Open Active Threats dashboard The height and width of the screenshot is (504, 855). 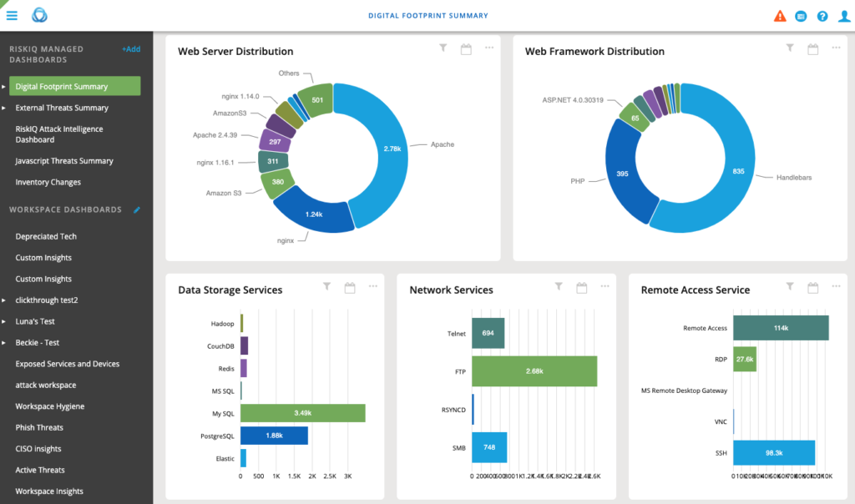40,471
